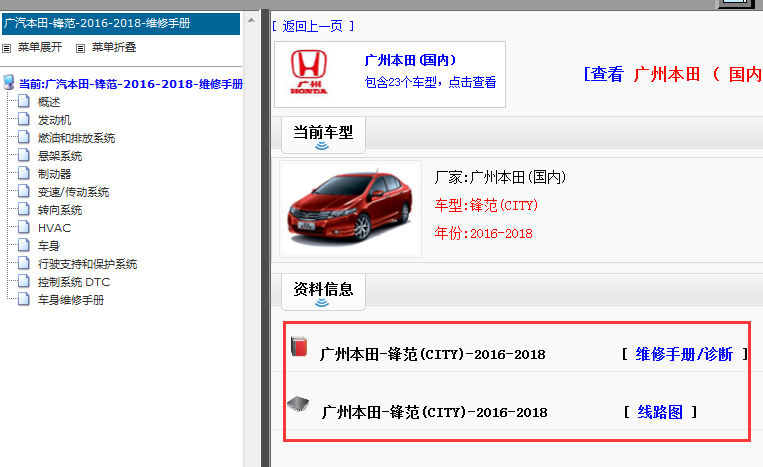
Task: Click the 菜单展开 expand-menu icon
Action: click(6, 48)
